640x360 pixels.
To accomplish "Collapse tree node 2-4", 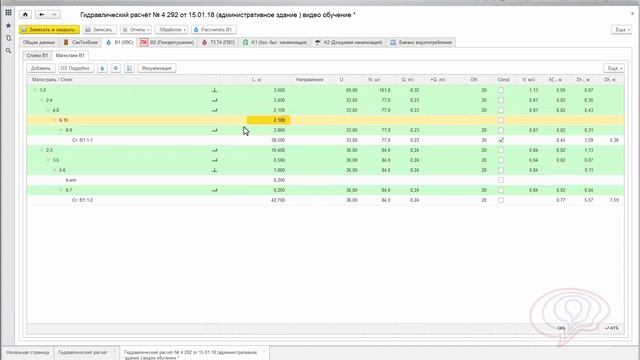I will coord(42,100).
